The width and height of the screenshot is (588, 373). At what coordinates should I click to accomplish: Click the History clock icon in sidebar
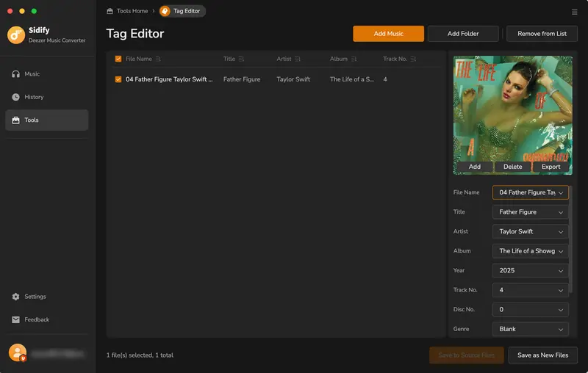[15, 97]
